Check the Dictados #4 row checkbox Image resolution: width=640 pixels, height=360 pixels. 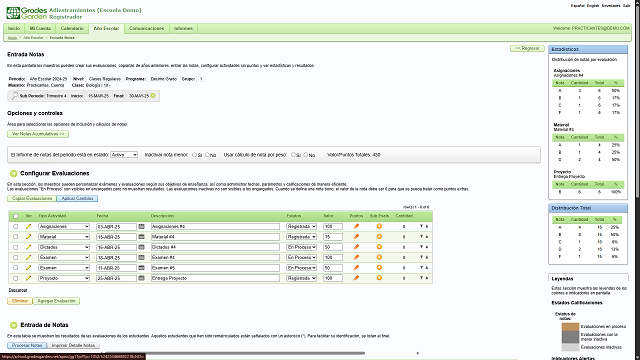click(x=16, y=247)
